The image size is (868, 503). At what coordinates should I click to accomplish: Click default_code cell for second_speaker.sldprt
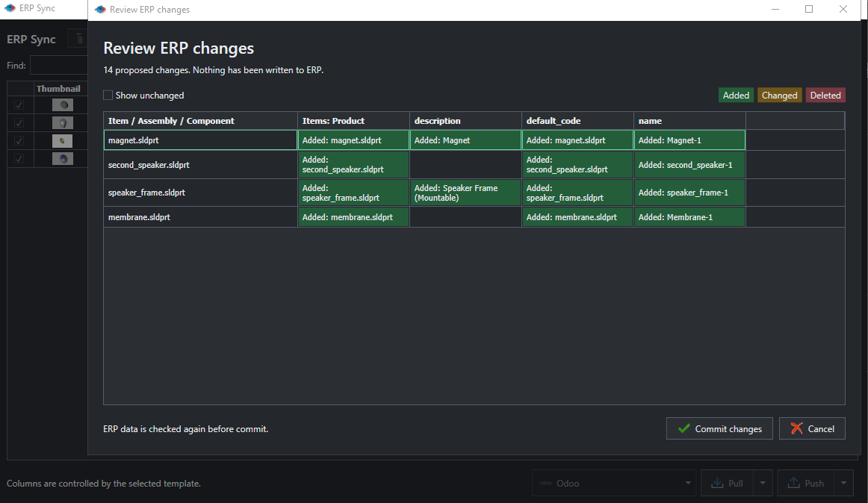[577, 165]
